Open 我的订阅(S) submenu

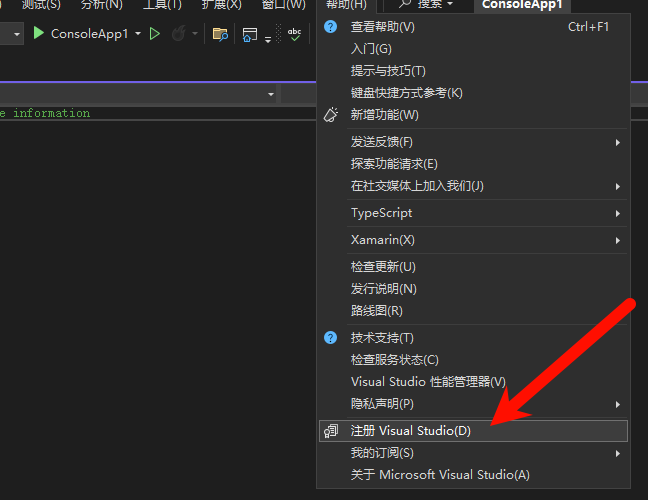pyautogui.click(x=473, y=453)
